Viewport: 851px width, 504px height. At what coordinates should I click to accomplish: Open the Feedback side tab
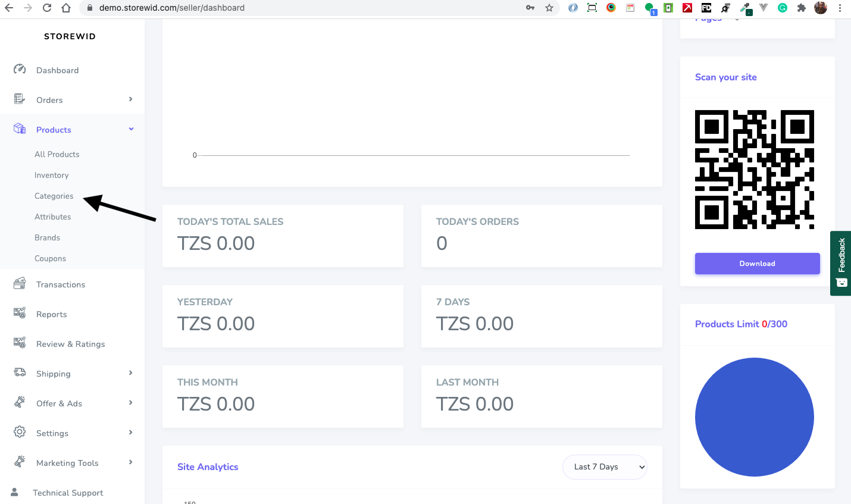point(840,263)
